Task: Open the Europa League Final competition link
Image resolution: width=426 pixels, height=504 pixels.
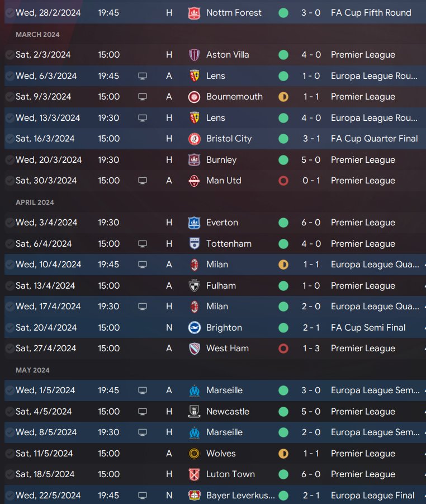Action: tap(372, 496)
